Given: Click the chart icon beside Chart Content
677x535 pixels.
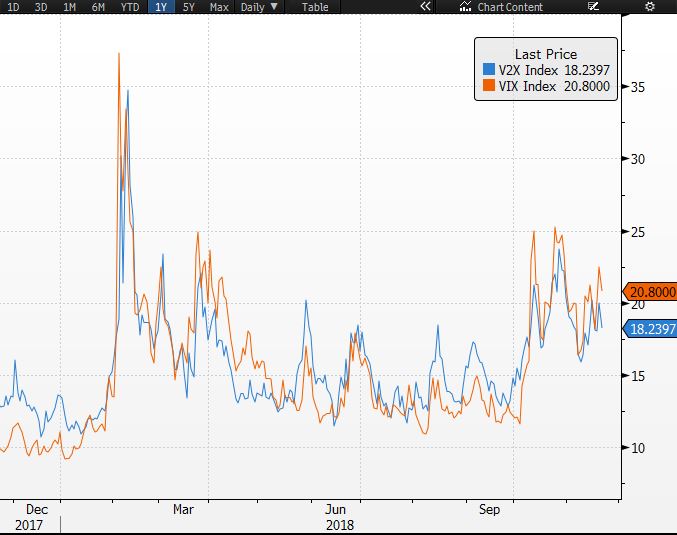Looking at the screenshot, I should [x=465, y=6].
